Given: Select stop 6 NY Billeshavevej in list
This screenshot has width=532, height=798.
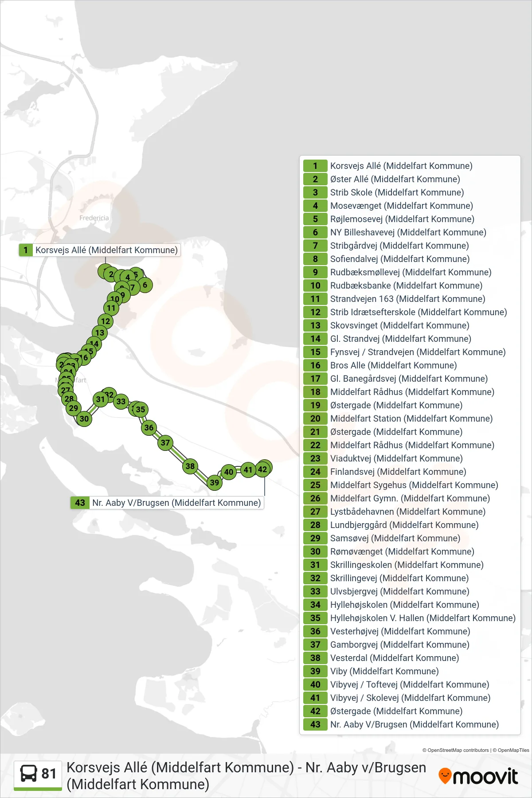Looking at the screenshot, I should (x=410, y=232).
